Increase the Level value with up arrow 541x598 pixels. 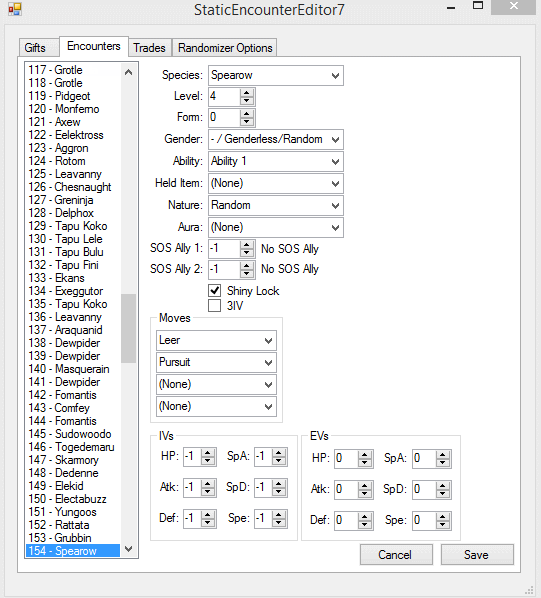point(247,93)
